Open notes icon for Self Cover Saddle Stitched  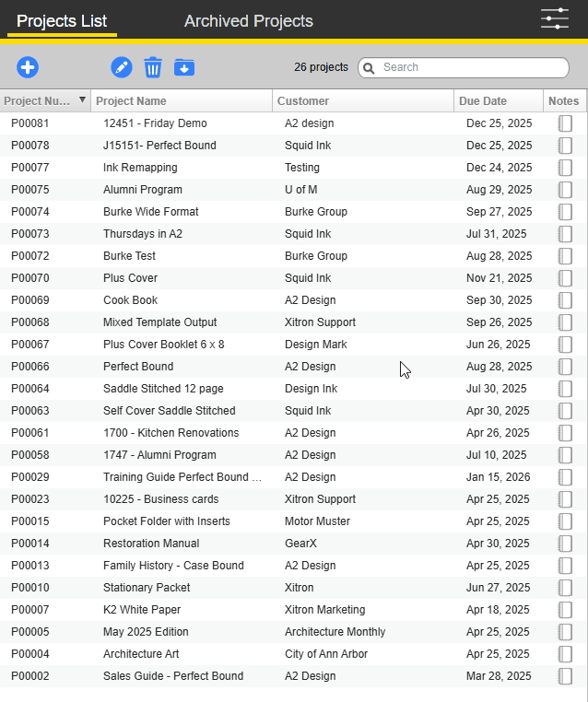565,411
